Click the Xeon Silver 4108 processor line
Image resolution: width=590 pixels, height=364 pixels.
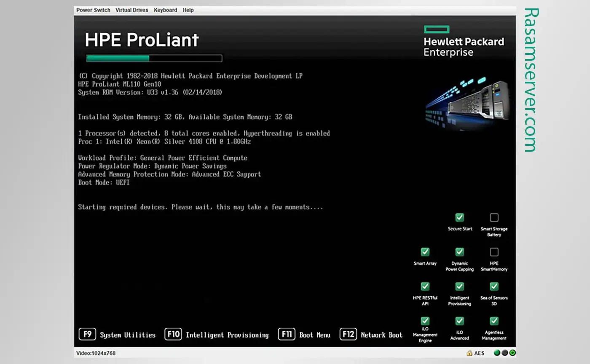point(164,142)
